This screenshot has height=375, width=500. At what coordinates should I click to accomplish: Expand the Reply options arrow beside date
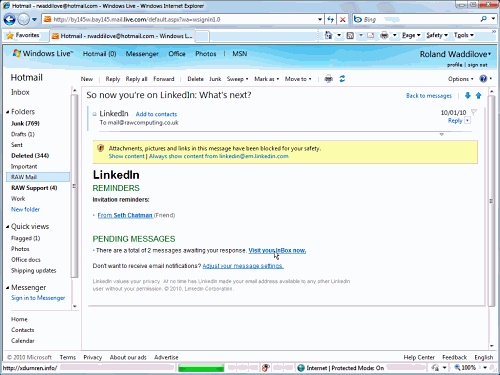468,121
